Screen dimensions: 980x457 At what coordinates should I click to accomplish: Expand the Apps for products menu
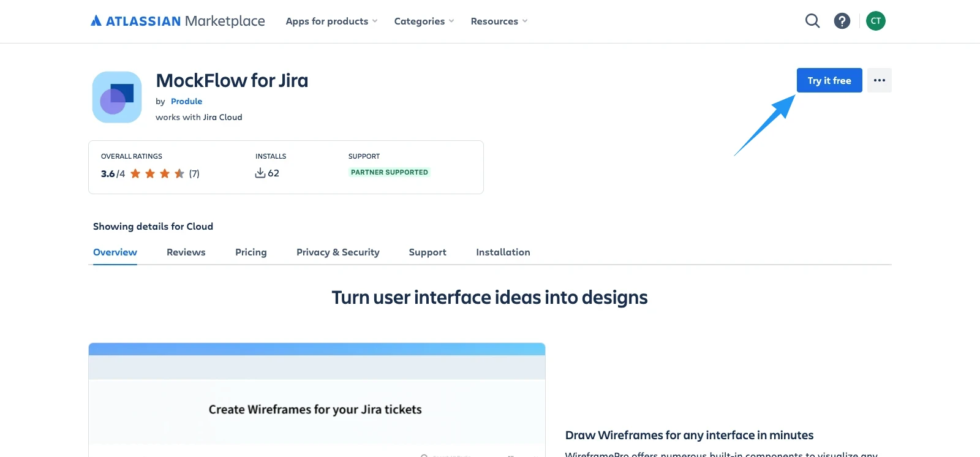332,21
